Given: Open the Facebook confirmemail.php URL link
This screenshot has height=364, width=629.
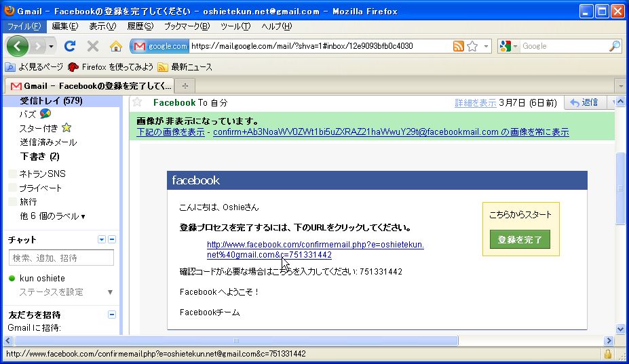Looking at the screenshot, I should coord(316,249).
